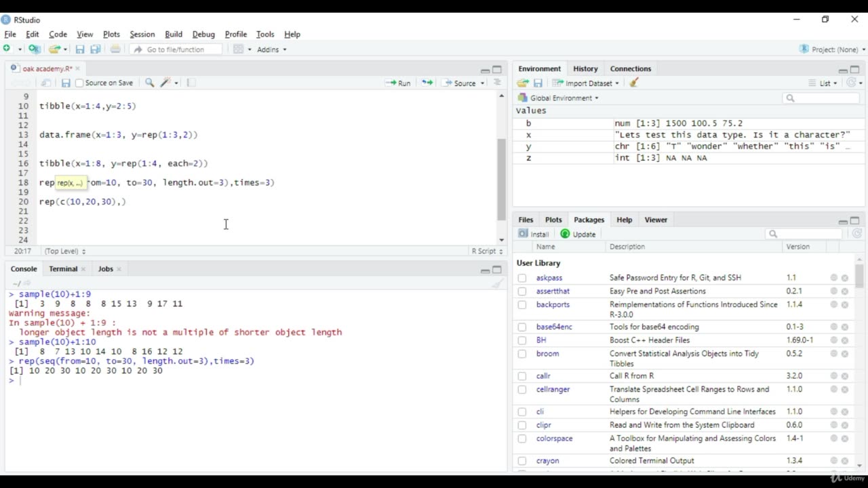The height and width of the screenshot is (488, 868).
Task: Maximize the Packages pane
Action: pyautogui.click(x=854, y=220)
